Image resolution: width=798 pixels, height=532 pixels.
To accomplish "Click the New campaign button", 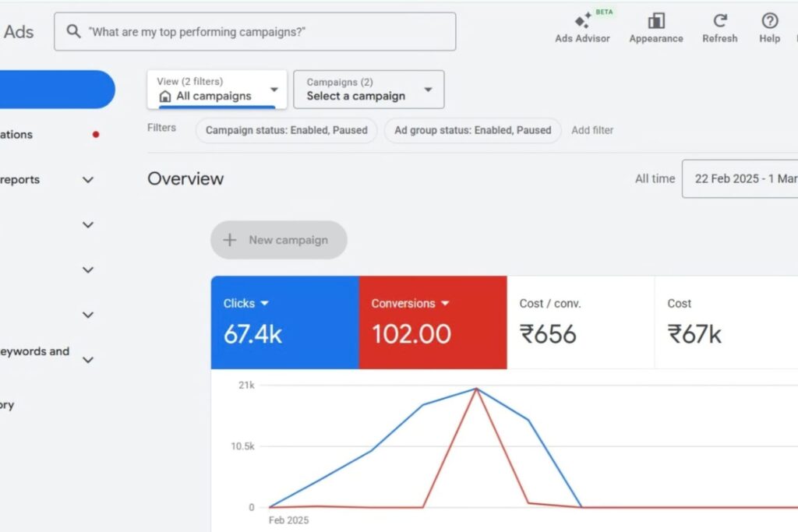I will pos(278,240).
